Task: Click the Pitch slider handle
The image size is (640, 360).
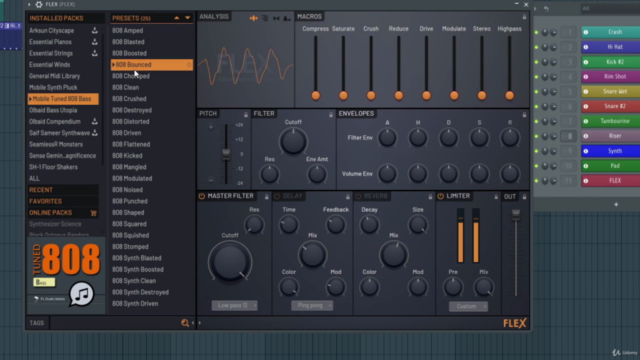Action: point(226,153)
